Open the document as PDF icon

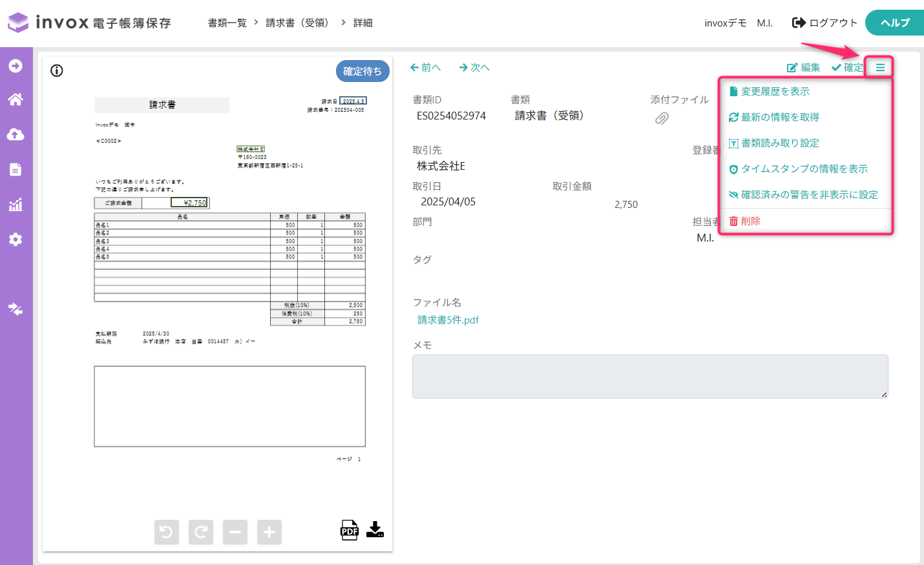click(350, 530)
